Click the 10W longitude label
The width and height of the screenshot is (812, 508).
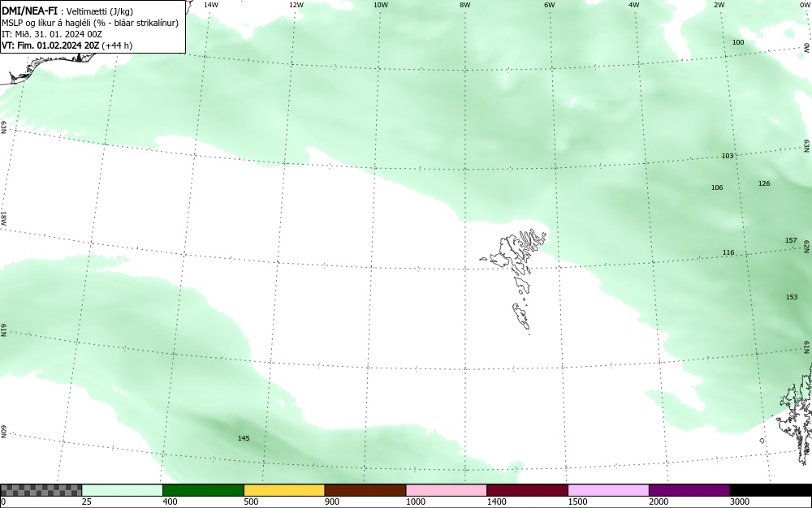(x=381, y=5)
